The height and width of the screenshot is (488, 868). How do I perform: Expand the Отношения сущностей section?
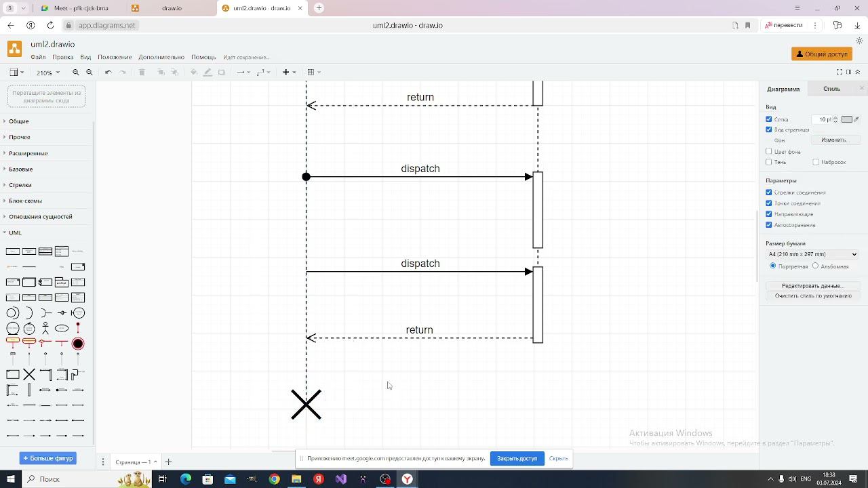40,217
